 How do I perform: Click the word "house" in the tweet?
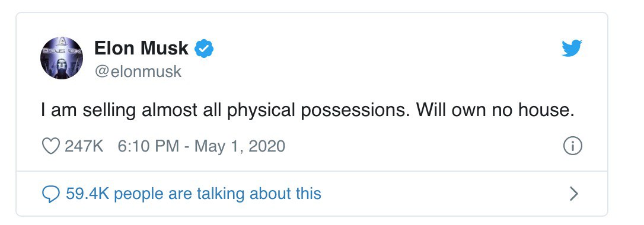[x=547, y=110]
